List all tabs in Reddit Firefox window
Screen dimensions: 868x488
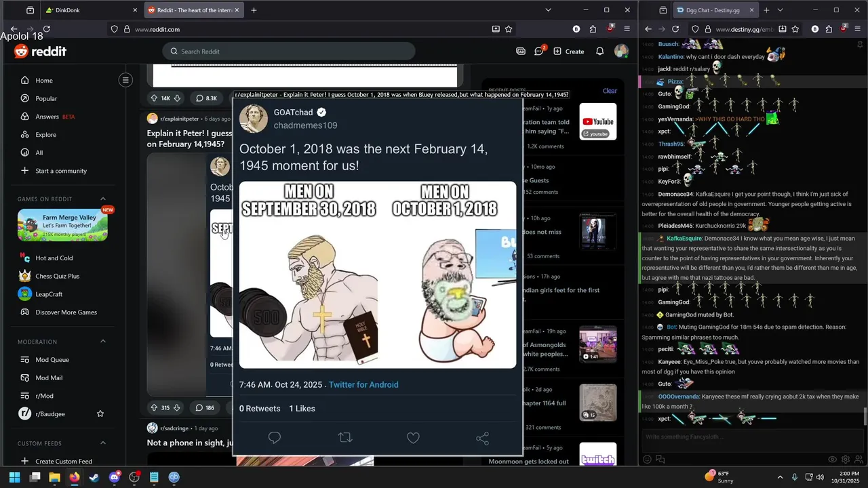click(x=548, y=10)
